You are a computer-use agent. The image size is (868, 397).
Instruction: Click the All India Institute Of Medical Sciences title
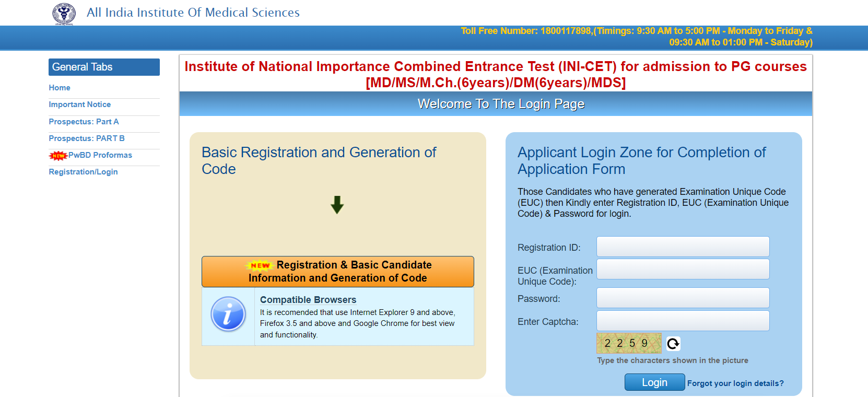coord(193,13)
